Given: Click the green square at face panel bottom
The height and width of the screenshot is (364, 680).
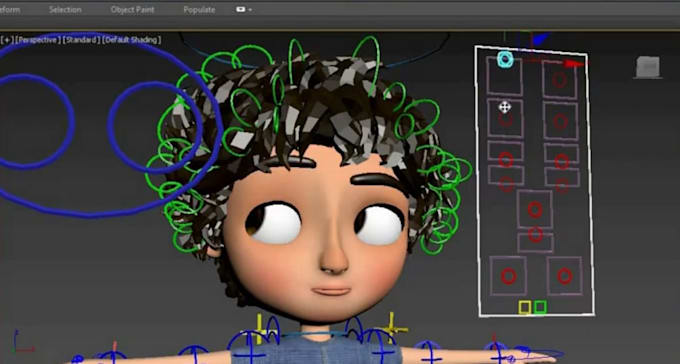Looking at the screenshot, I should [540, 307].
